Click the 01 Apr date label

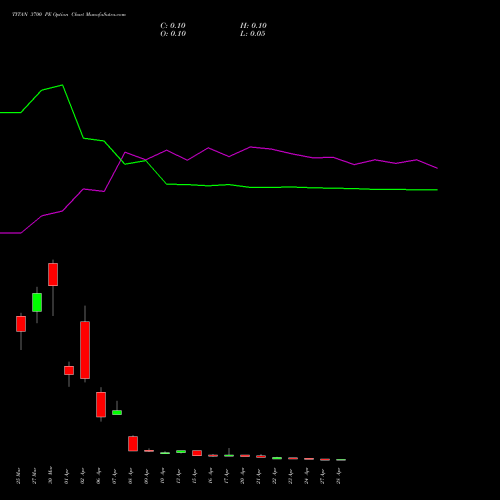[66, 476]
